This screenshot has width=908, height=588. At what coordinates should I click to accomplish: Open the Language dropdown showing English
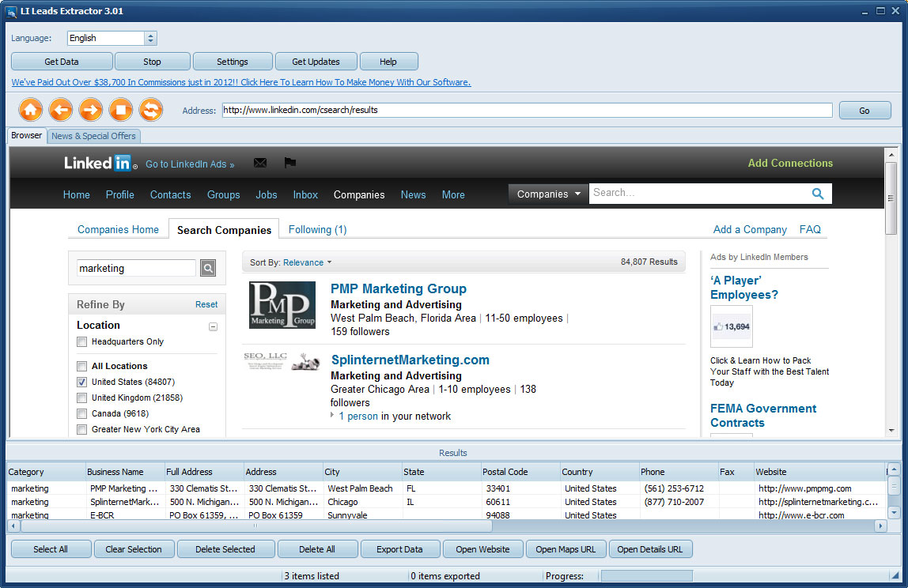tap(112, 38)
